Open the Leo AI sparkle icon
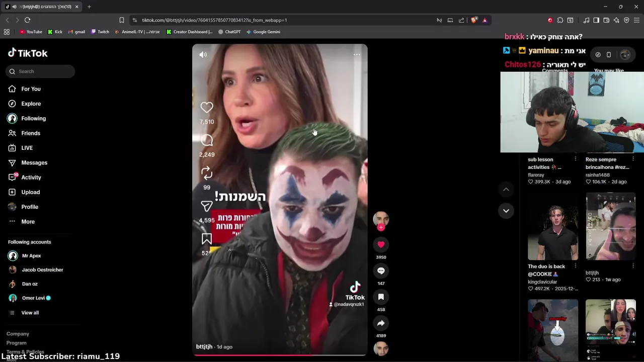 616,20
